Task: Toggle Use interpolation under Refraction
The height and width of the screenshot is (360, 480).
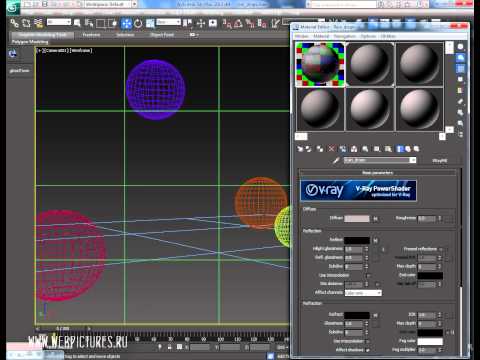Action: pyautogui.click(x=368, y=341)
